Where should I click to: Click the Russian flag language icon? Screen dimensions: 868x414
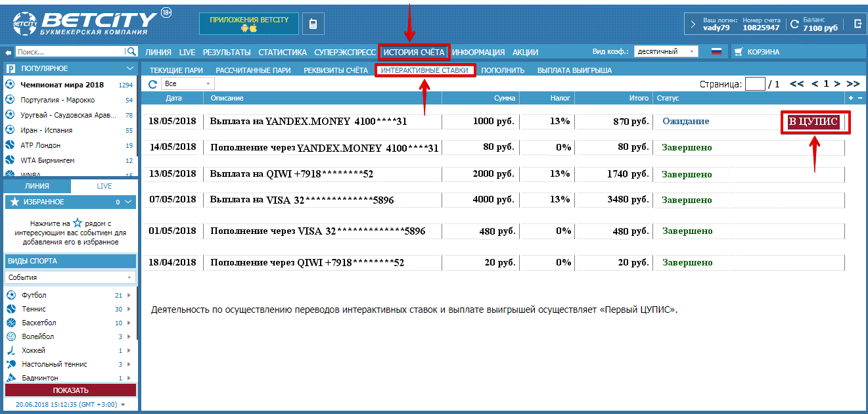(x=716, y=52)
